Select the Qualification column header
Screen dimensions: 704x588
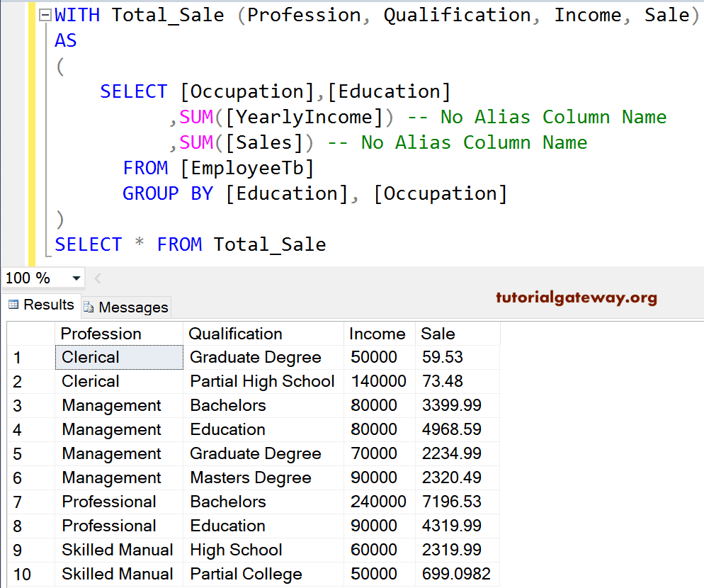[x=234, y=333]
